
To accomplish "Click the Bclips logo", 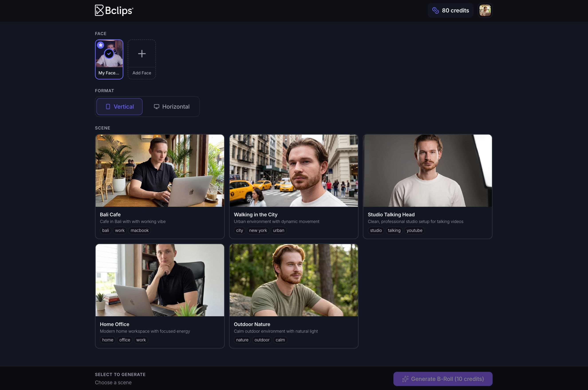I will pos(114,10).
